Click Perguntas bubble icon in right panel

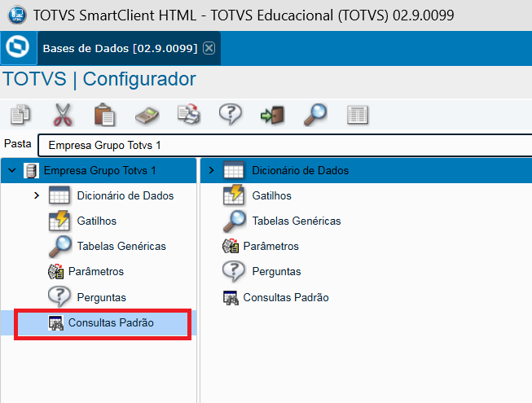pos(234,271)
